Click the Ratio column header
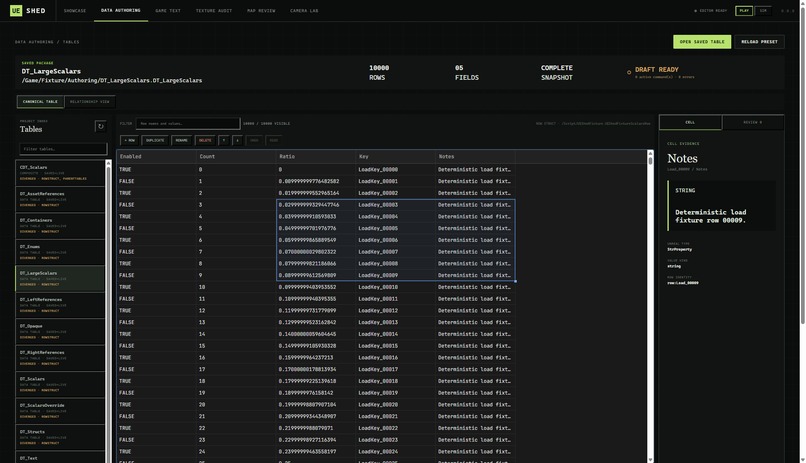This screenshot has height=463, width=806. point(316,157)
